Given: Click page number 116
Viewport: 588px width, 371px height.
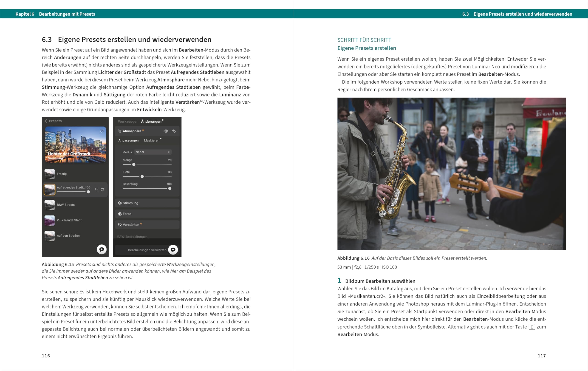Looking at the screenshot, I should click(46, 356).
